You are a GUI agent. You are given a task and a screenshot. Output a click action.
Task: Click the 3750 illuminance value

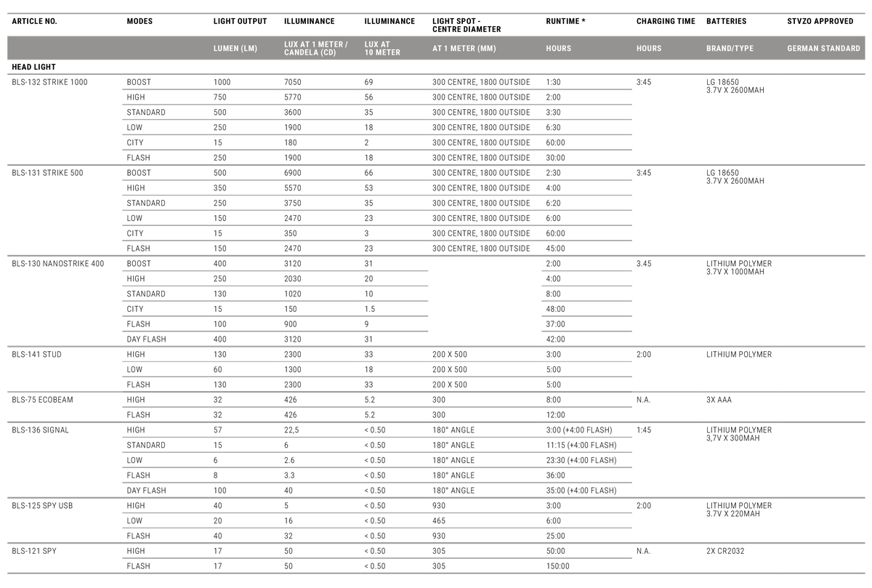(293, 204)
